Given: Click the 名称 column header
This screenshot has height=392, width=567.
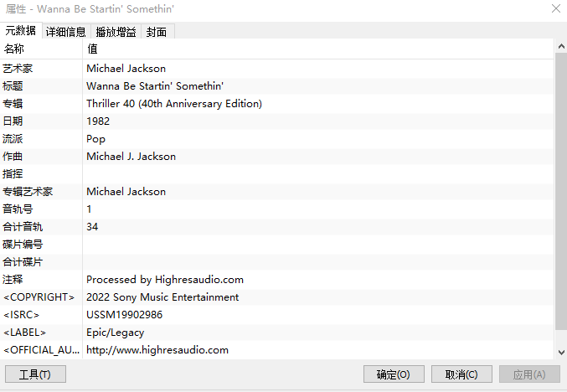Looking at the screenshot, I should 41,49.
